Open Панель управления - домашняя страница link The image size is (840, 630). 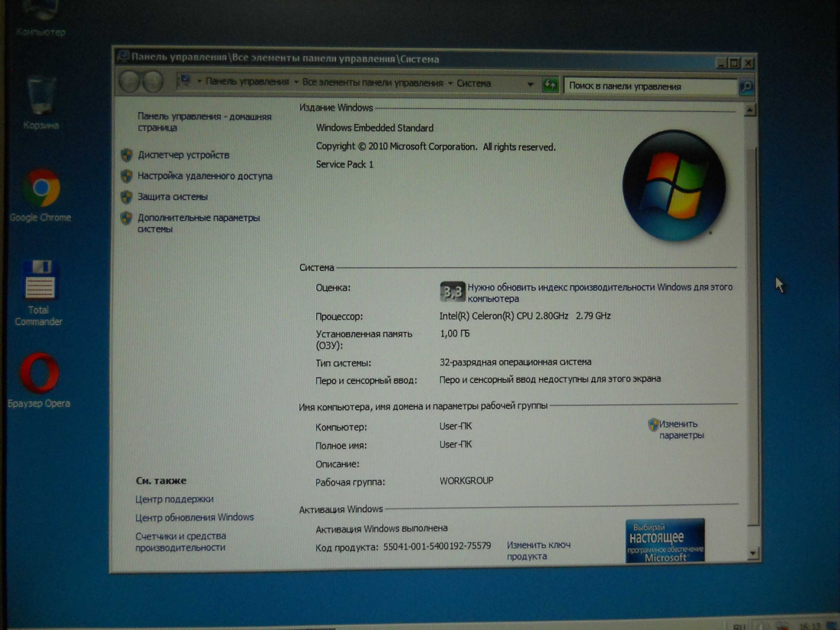coord(204,122)
